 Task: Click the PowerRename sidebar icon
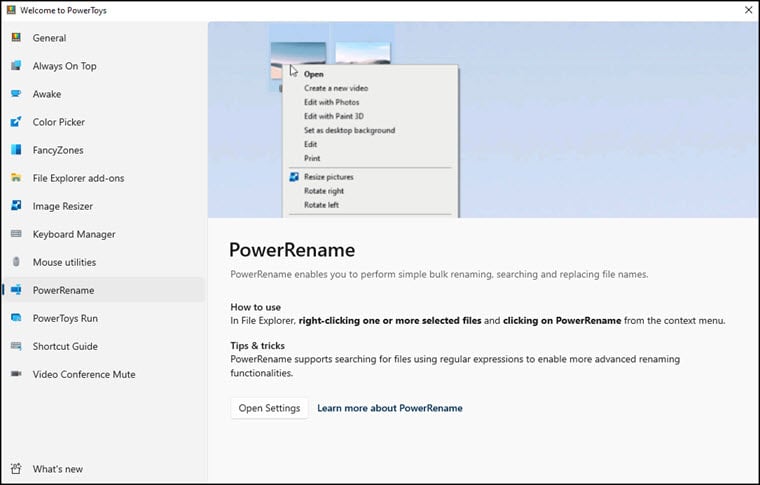point(16,290)
